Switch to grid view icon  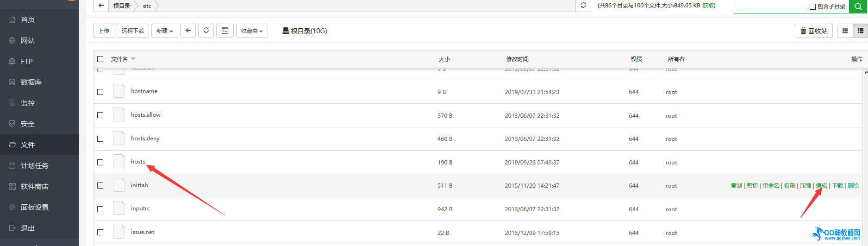(845, 31)
